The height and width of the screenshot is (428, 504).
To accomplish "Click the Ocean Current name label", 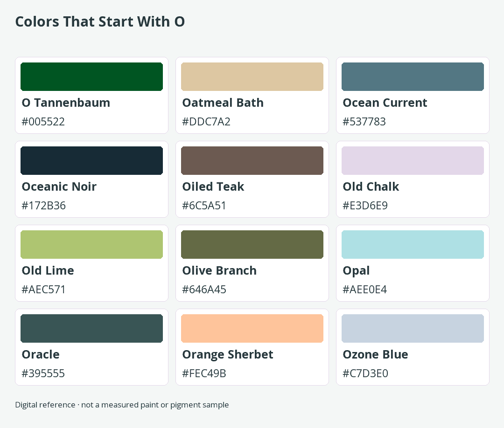I will [385, 103].
